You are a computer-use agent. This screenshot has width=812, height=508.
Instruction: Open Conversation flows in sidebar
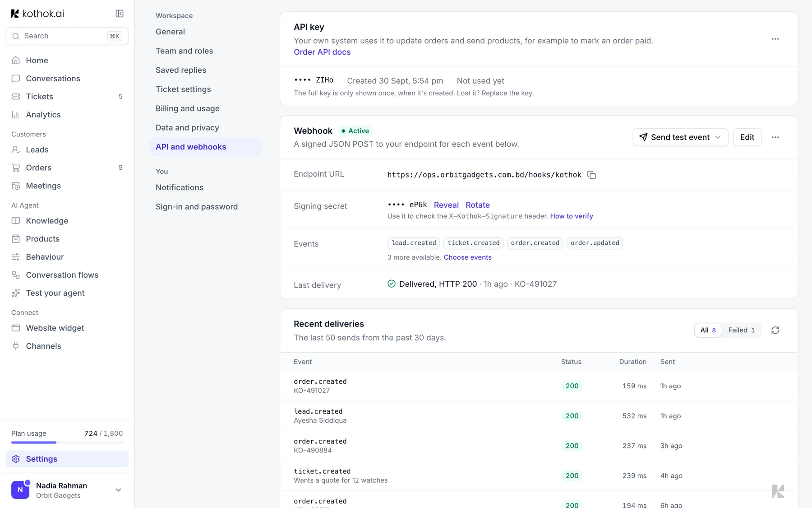point(67,275)
